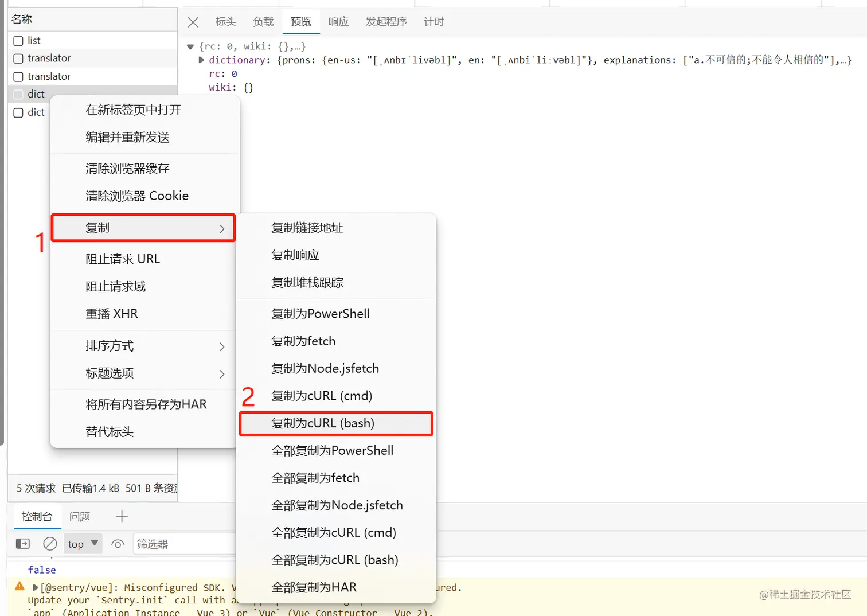This screenshot has width=867, height=616.
Task: Expand the Sentry console message arrow
Action: coord(36,587)
